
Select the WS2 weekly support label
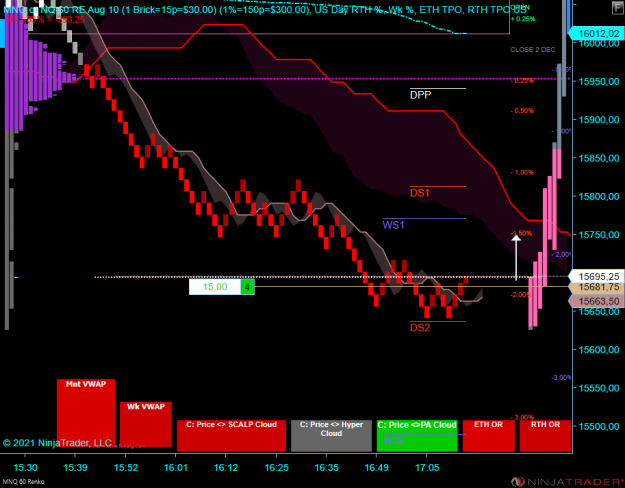point(393,441)
